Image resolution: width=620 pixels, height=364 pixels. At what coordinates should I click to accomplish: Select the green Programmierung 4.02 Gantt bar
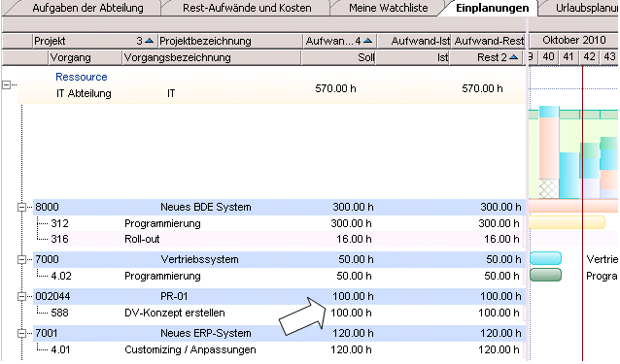(546, 275)
